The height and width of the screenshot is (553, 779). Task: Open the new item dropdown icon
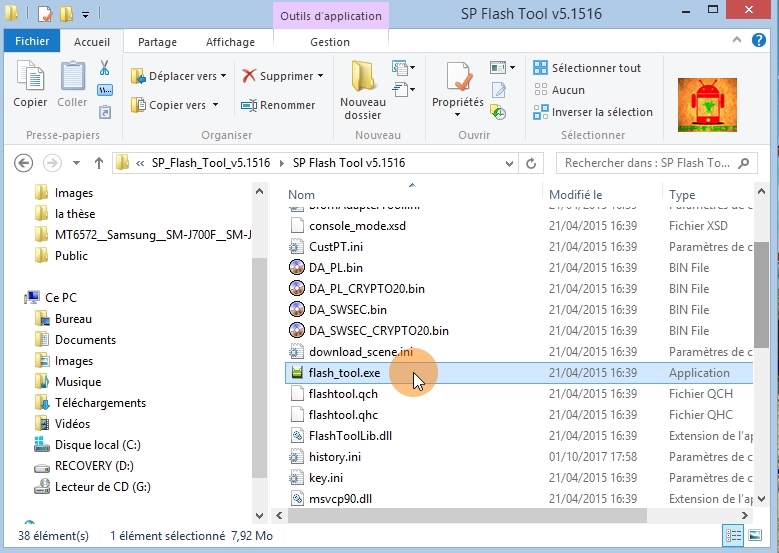pos(403,67)
